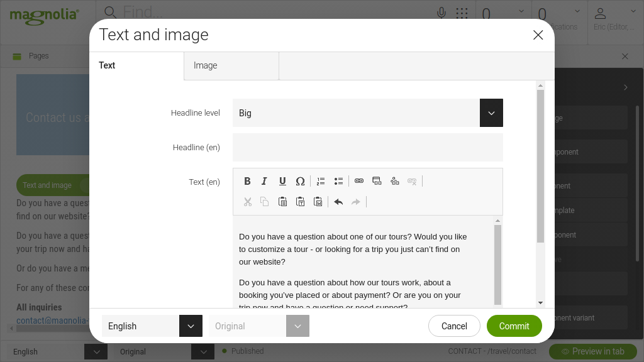Screen dimensions: 644x362
Task: Switch to the Image tab
Action: (x=231, y=65)
